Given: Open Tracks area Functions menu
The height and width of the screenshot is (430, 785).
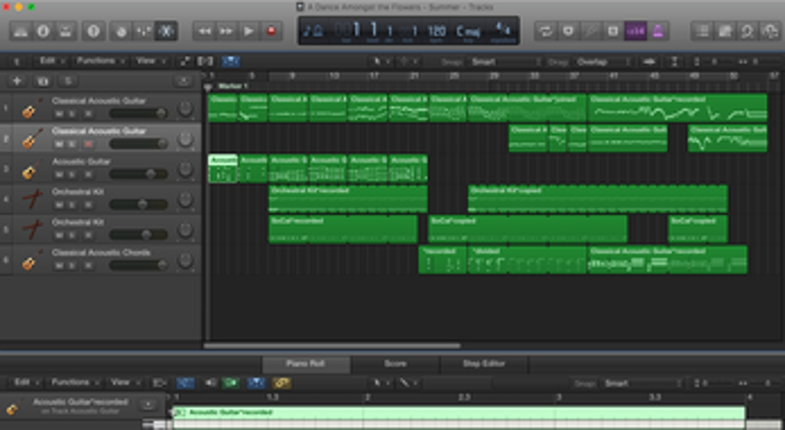Looking at the screenshot, I should coord(100,61).
